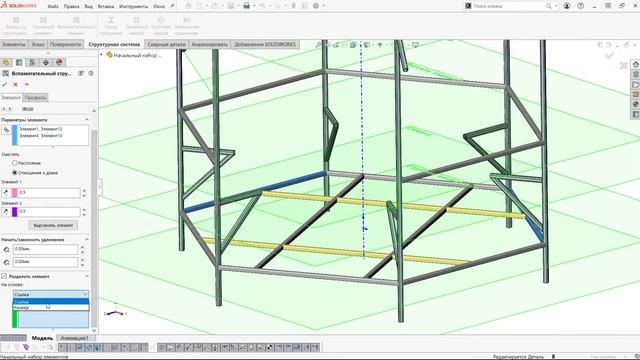
Task: Click the blue selection box color bar
Action: [15, 135]
